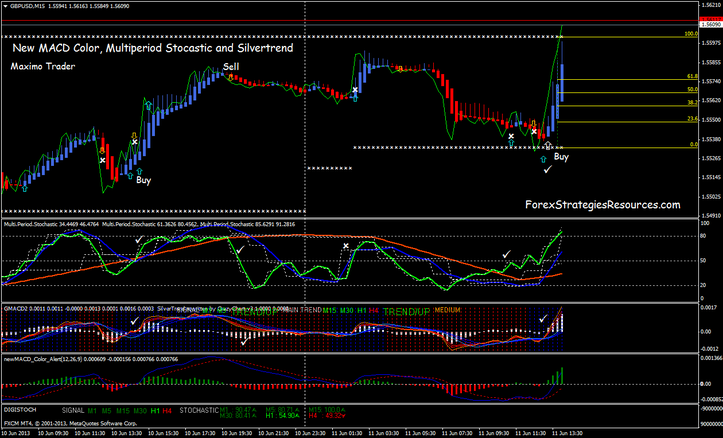The width and height of the screenshot is (723, 438).
Task: Click the MEDIUM trend strength label
Action: [x=447, y=310]
